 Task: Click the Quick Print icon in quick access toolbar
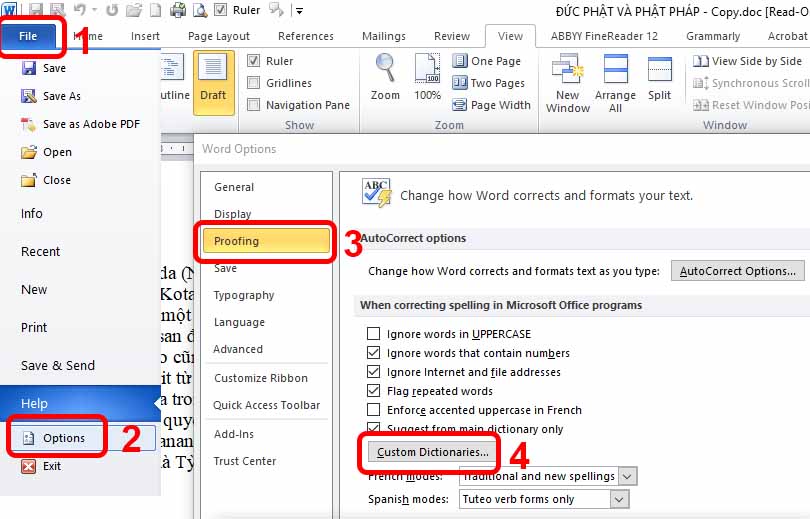pyautogui.click(x=178, y=10)
